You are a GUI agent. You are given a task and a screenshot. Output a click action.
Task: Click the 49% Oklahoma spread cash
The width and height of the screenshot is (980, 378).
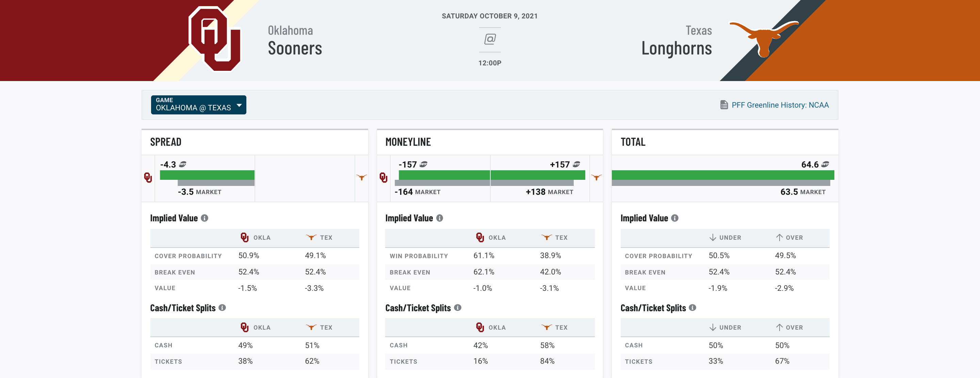(245, 345)
